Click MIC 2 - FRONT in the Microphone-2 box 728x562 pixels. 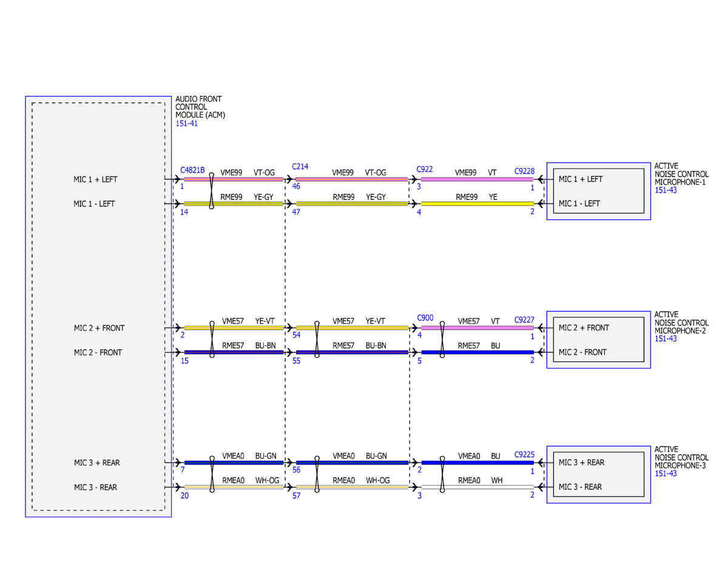pyautogui.click(x=582, y=352)
